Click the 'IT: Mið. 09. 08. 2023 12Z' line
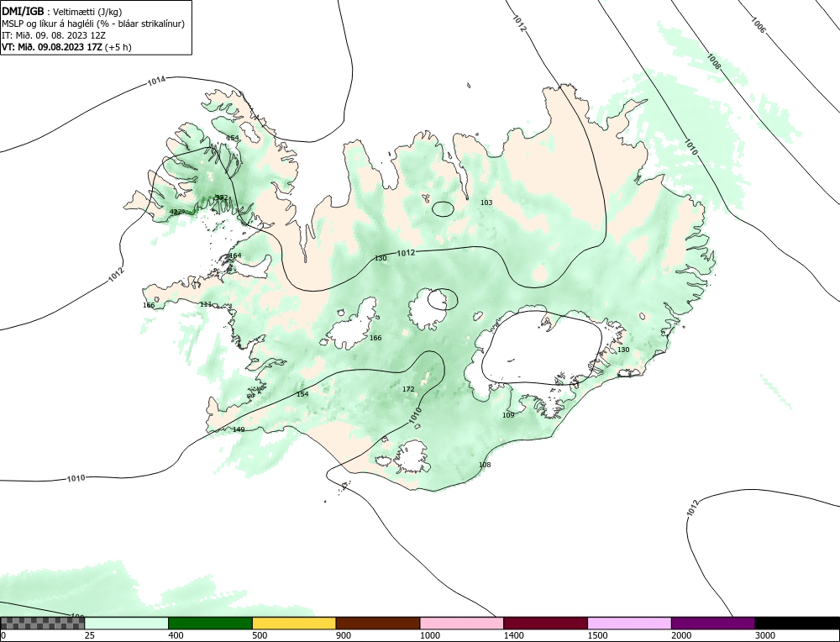The image size is (840, 642). (x=54, y=35)
